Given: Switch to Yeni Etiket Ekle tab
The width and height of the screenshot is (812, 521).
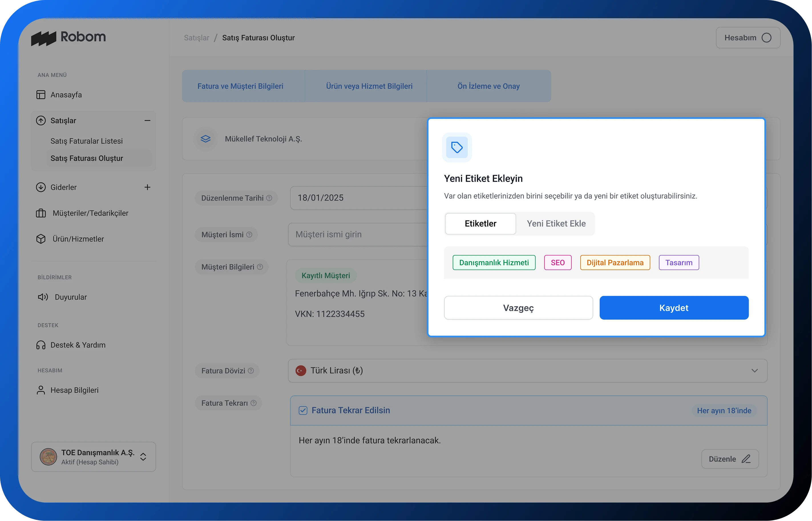Looking at the screenshot, I should coord(556,224).
